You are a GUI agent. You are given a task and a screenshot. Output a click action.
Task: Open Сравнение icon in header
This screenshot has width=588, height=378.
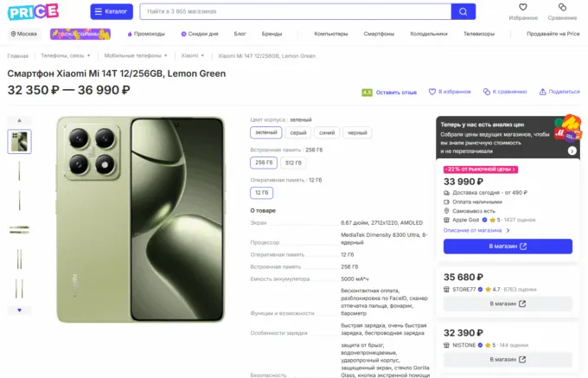[562, 7]
